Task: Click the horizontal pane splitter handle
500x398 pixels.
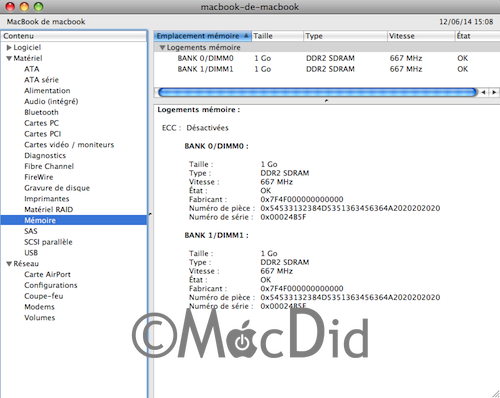Action: pyautogui.click(x=326, y=100)
